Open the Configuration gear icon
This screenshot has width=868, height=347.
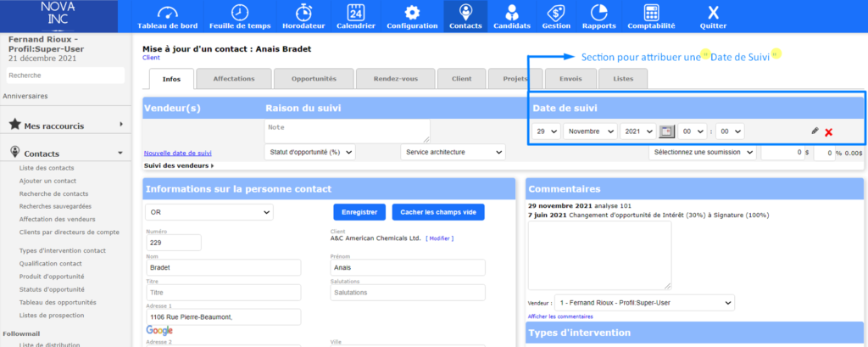point(412,13)
